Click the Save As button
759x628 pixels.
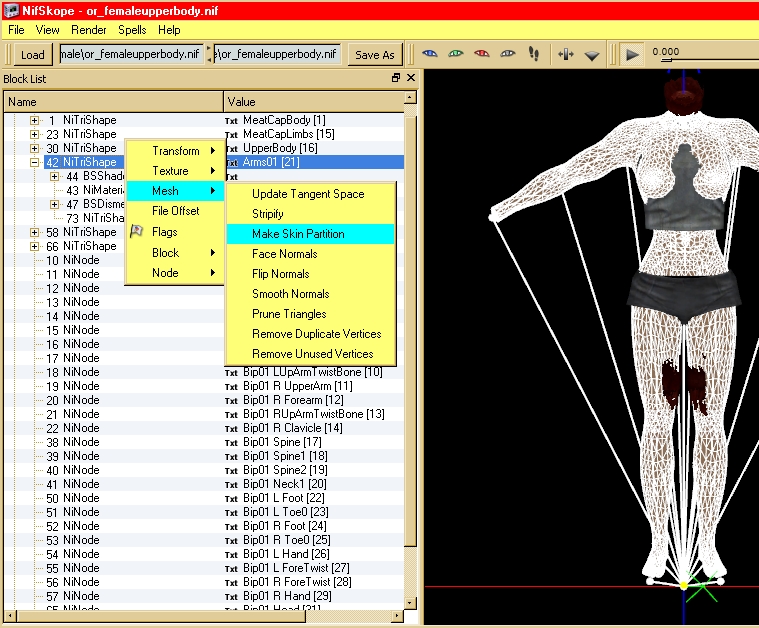[x=375, y=55]
